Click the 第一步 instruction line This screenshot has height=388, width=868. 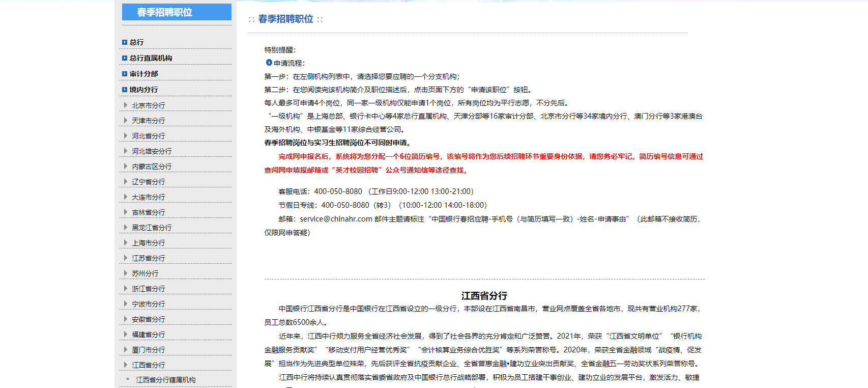(362, 76)
